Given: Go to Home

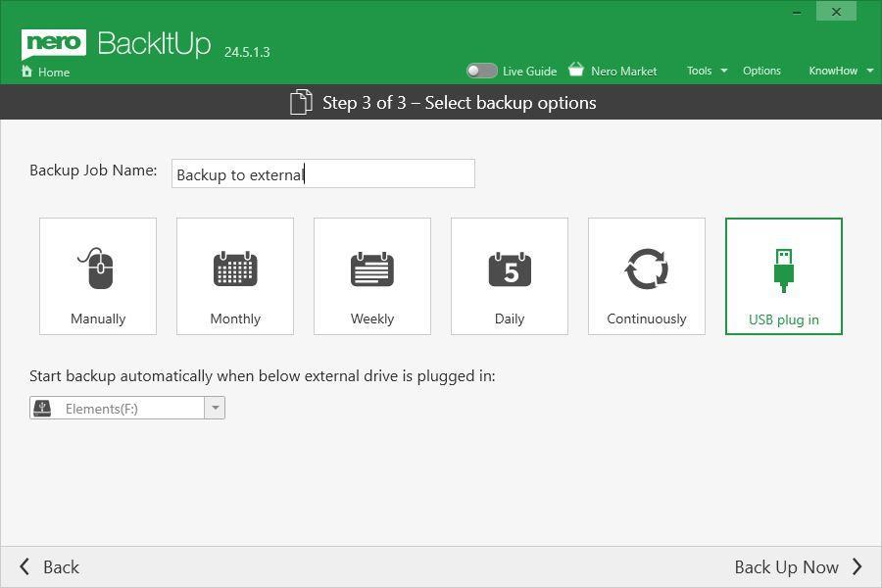Looking at the screenshot, I should [x=54, y=72].
